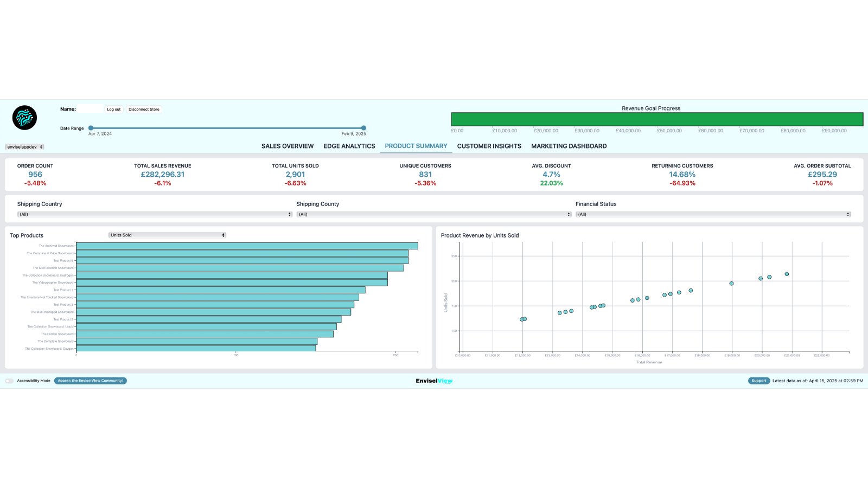The image size is (868, 488).
Task: Click the Disconnect Store button
Action: click(144, 109)
